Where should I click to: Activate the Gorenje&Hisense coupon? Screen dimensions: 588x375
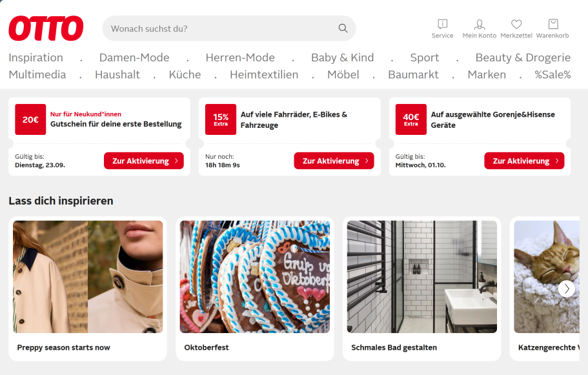pos(524,161)
